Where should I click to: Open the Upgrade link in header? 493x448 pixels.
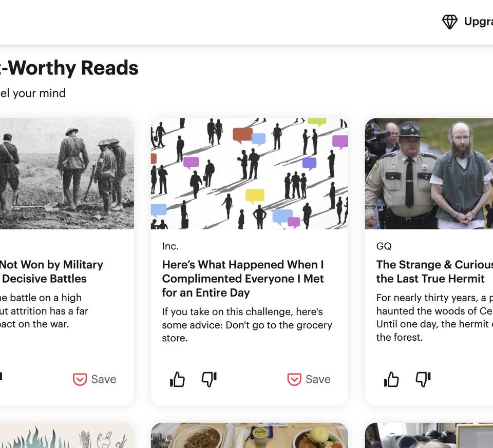(x=478, y=22)
